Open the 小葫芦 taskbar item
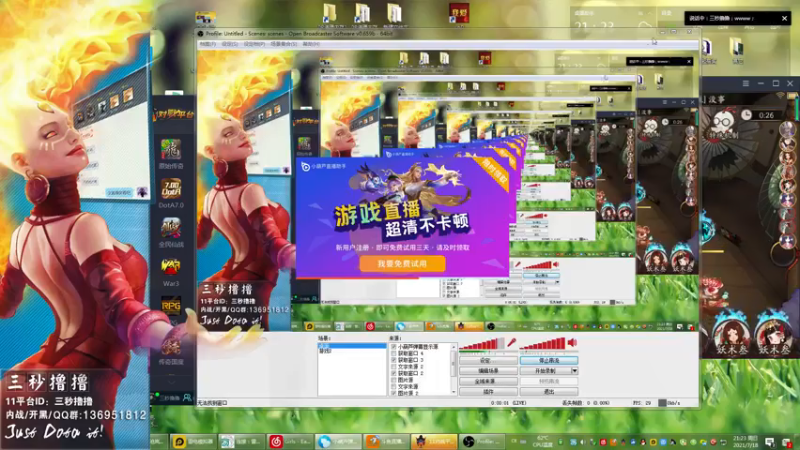Viewport: 800px width, 450px height. click(x=338, y=441)
